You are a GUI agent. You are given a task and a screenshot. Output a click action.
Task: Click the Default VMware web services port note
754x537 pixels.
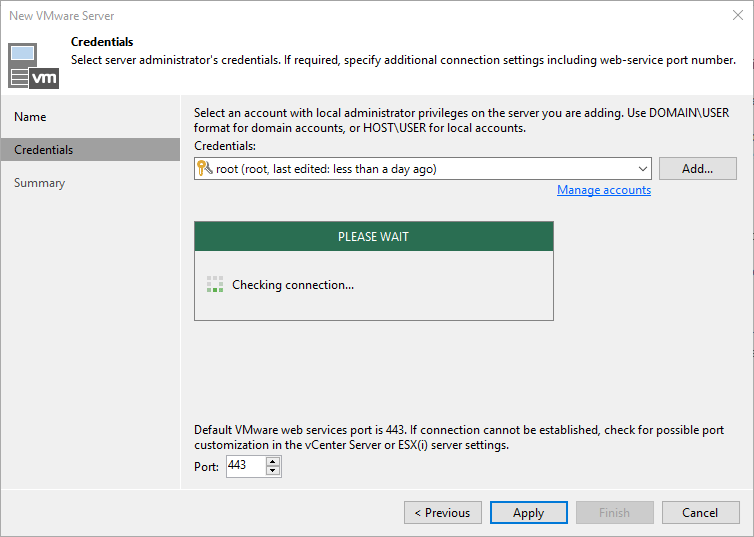459,437
